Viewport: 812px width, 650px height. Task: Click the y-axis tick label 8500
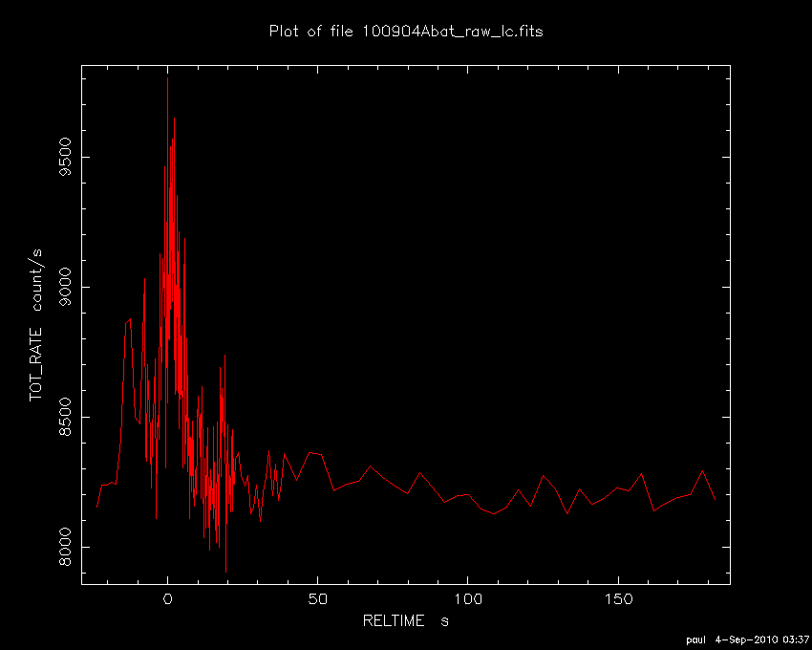point(65,417)
